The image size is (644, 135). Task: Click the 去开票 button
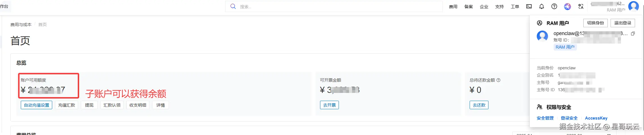point(329,105)
